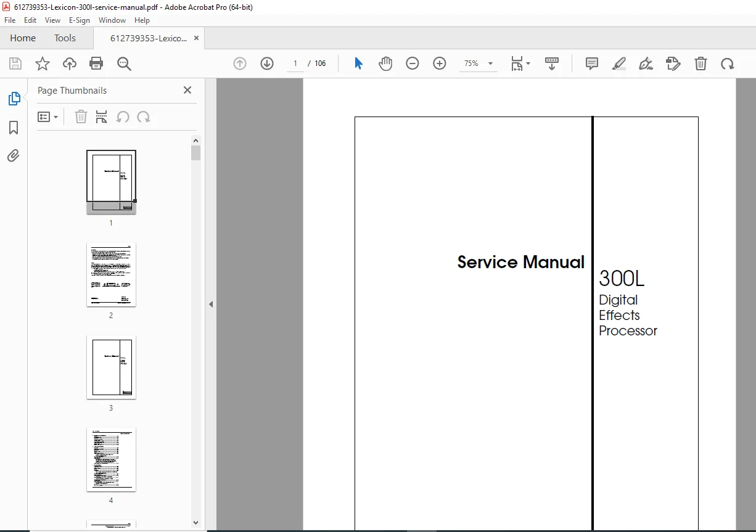The image size is (756, 532).
Task: Go to the previous page with the up arrow
Action: pyautogui.click(x=240, y=63)
